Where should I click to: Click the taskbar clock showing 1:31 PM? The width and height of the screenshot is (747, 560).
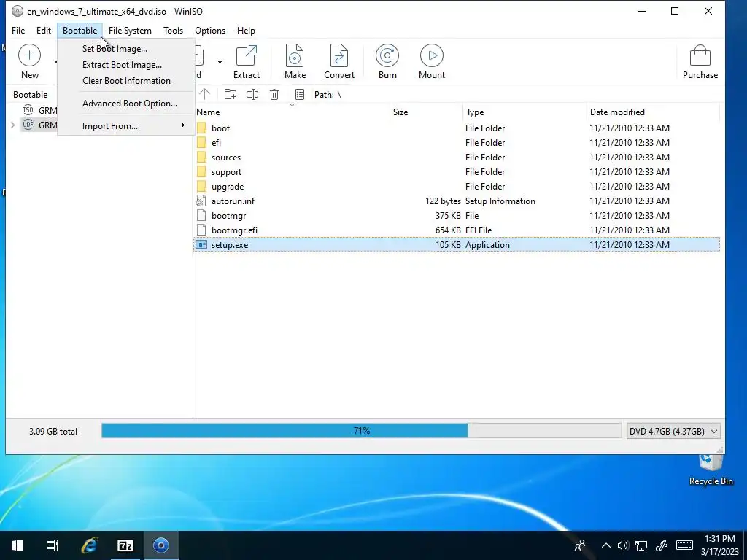719,545
